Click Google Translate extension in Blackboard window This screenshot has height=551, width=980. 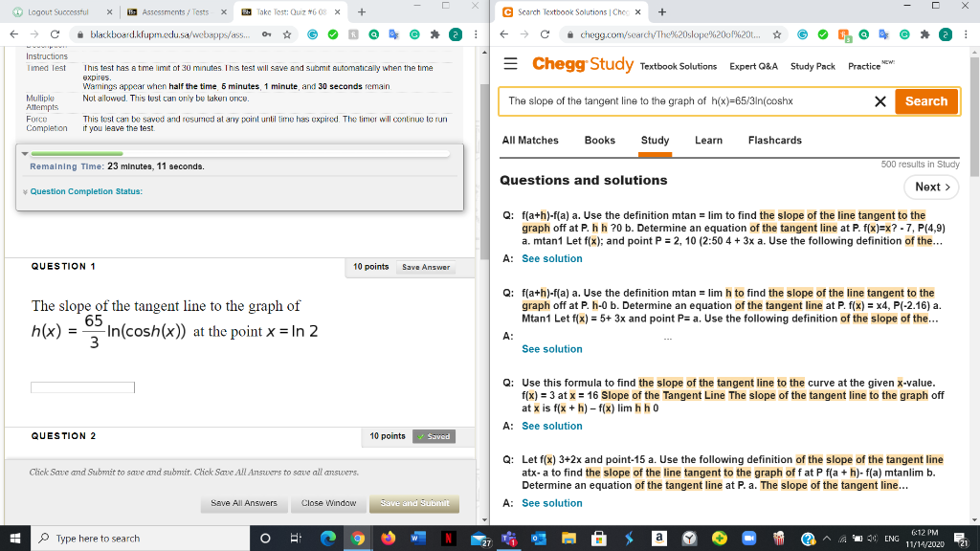(x=393, y=34)
